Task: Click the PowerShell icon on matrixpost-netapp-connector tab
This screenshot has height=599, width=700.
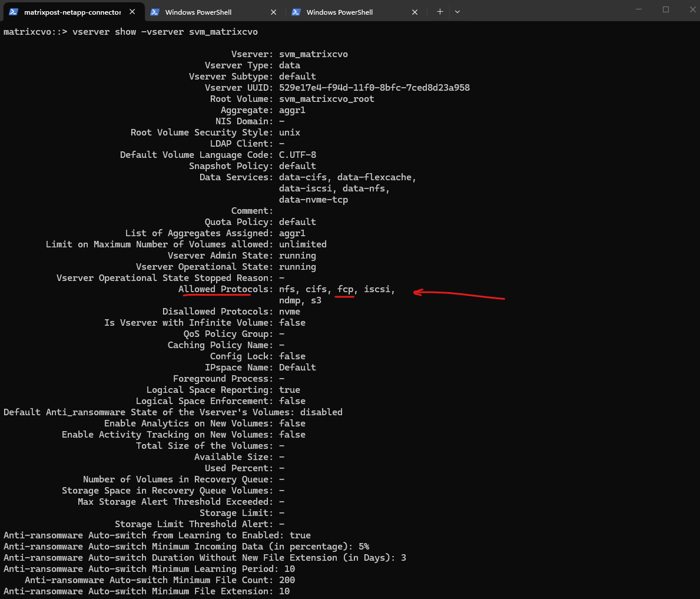Action: click(x=13, y=12)
